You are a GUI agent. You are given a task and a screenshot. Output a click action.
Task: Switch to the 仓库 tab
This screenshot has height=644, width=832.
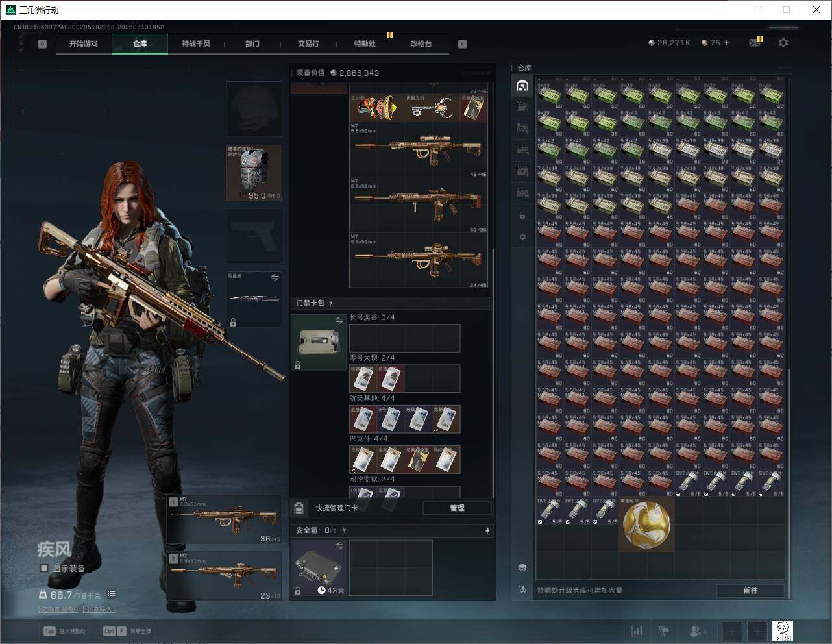tap(140, 43)
